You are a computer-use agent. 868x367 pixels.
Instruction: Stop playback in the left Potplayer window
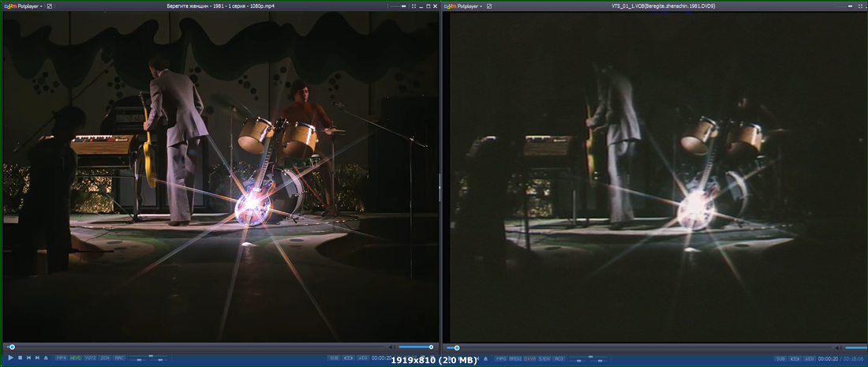coord(20,358)
